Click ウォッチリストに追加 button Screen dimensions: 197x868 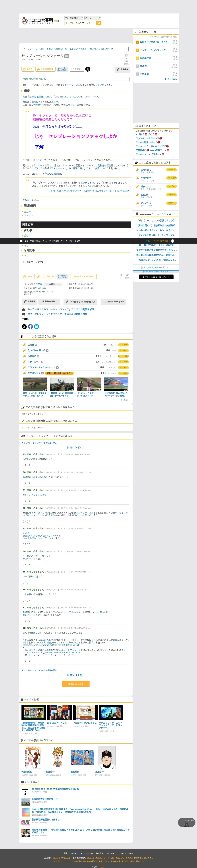tap(83, 277)
